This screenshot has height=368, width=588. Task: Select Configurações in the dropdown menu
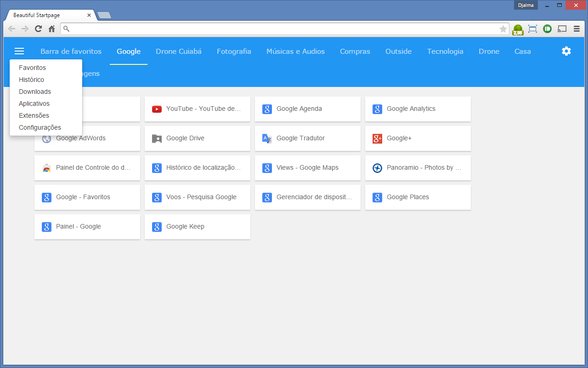pos(46,127)
